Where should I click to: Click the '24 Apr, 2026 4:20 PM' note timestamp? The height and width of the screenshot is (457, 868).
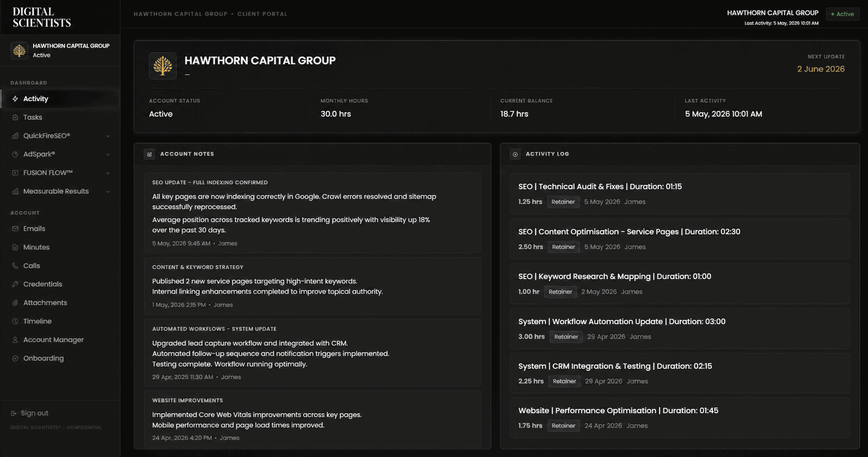pyautogui.click(x=182, y=438)
